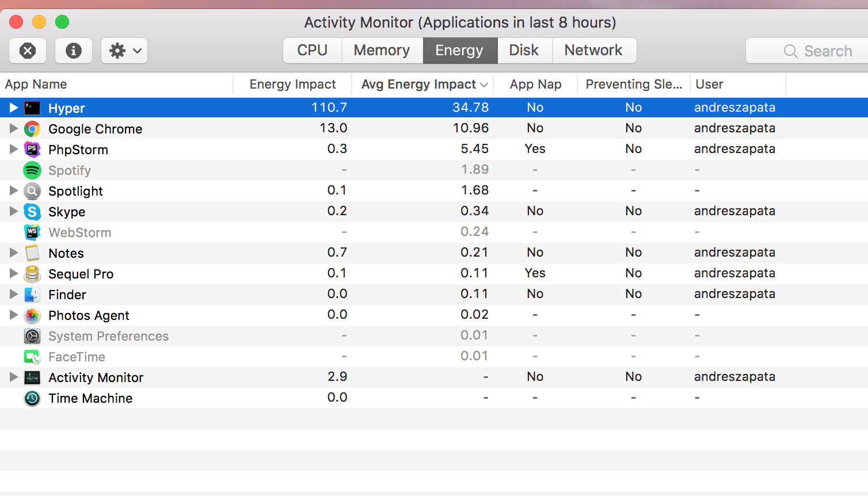This screenshot has height=496, width=868.
Task: Click the Spotify app icon
Action: 32,170
